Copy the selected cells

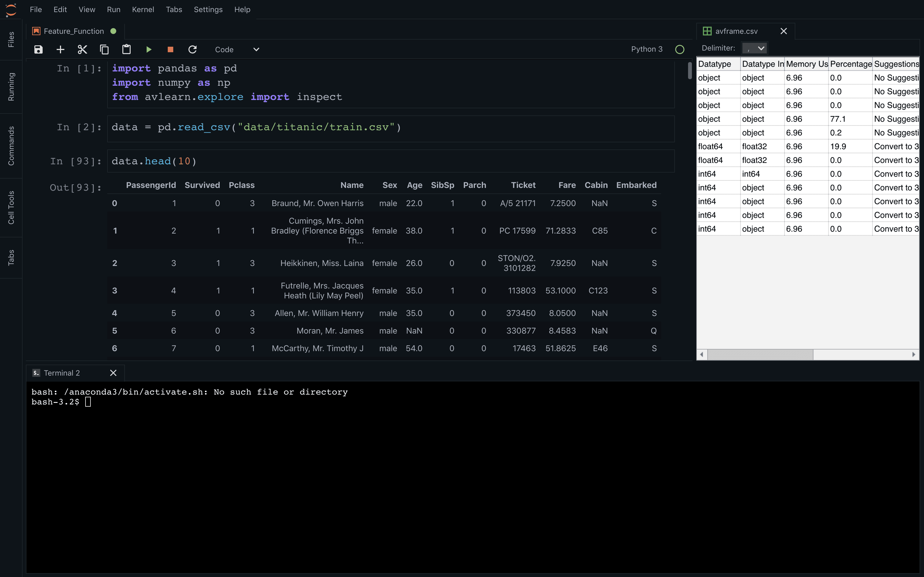pyautogui.click(x=104, y=49)
